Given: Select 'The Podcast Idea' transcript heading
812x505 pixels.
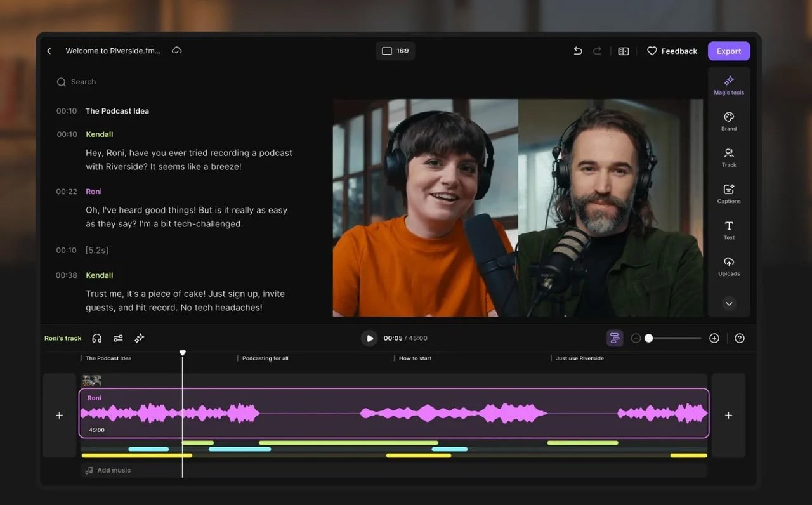Looking at the screenshot, I should pyautogui.click(x=117, y=111).
